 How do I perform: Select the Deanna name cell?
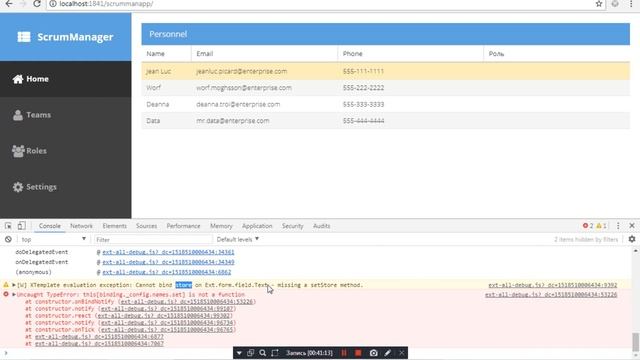tap(166, 104)
